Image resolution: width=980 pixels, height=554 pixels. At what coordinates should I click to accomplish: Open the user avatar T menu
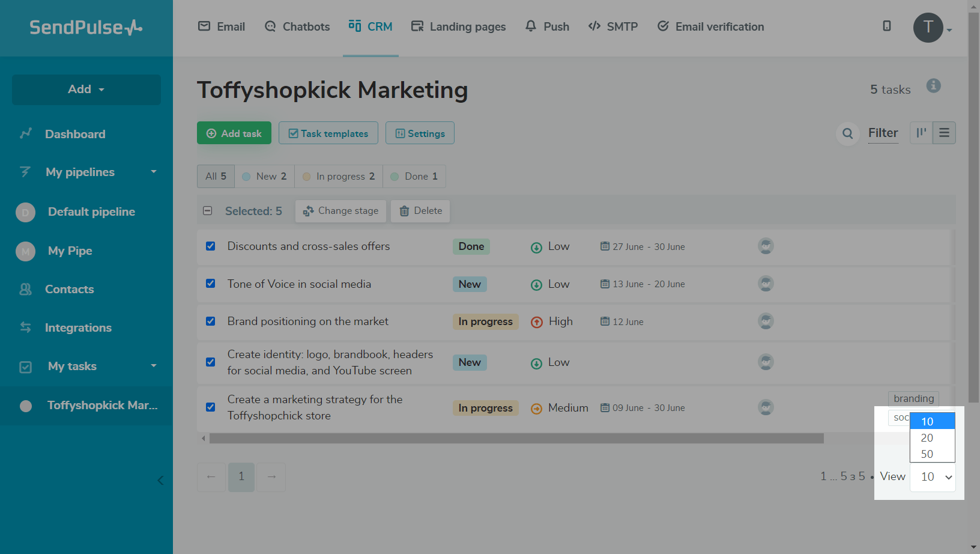tap(928, 28)
